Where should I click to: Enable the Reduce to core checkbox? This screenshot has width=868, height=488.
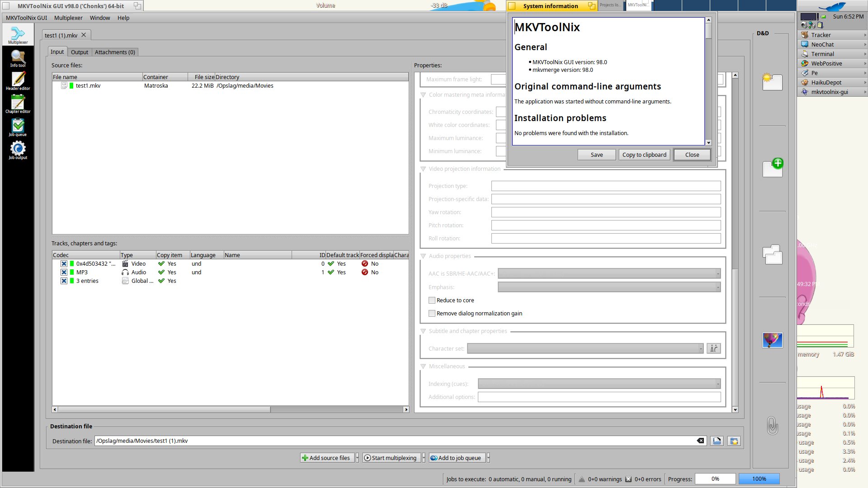pyautogui.click(x=432, y=300)
